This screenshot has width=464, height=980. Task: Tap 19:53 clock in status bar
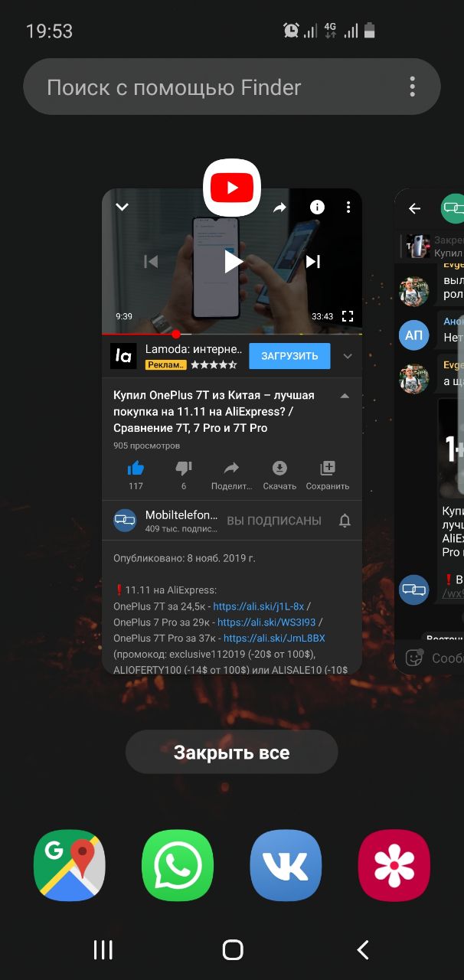(x=49, y=31)
